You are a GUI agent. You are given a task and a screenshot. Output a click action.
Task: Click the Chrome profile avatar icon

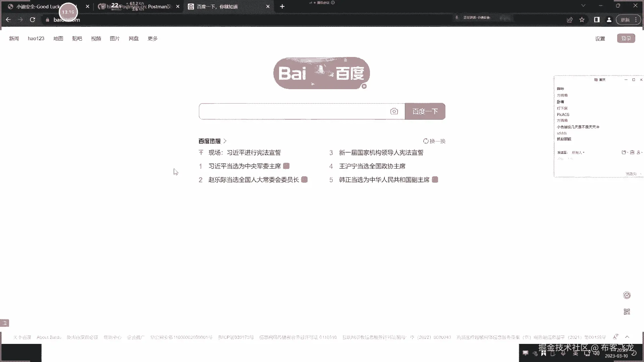[x=609, y=20]
